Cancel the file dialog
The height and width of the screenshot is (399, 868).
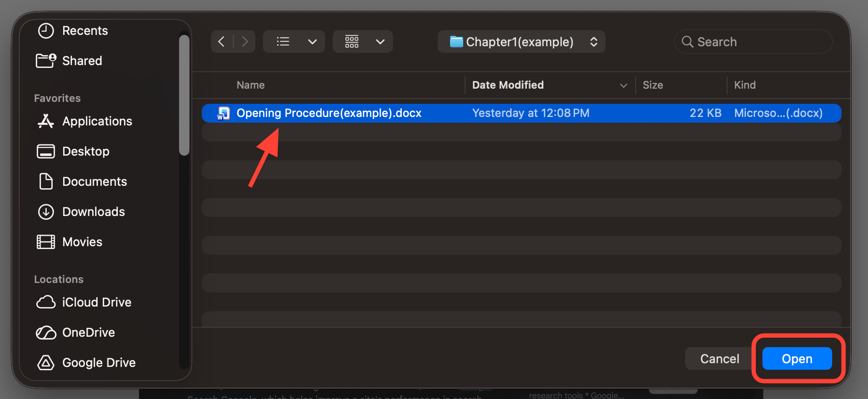point(719,359)
